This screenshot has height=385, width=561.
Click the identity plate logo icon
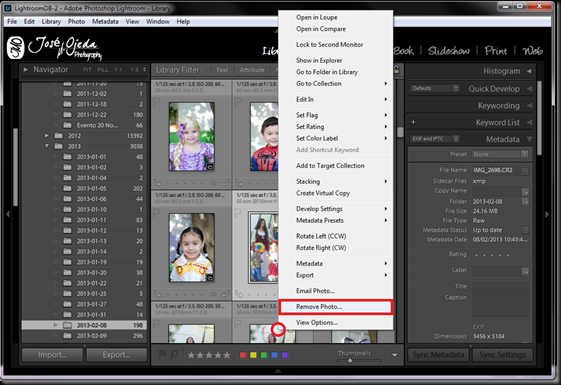[x=15, y=48]
